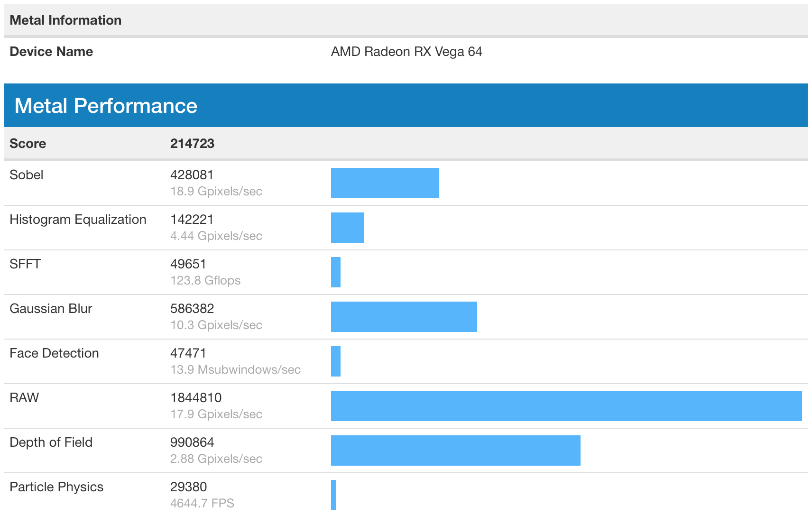The image size is (812, 515).
Task: Select SFFT score 49651
Action: point(188,264)
